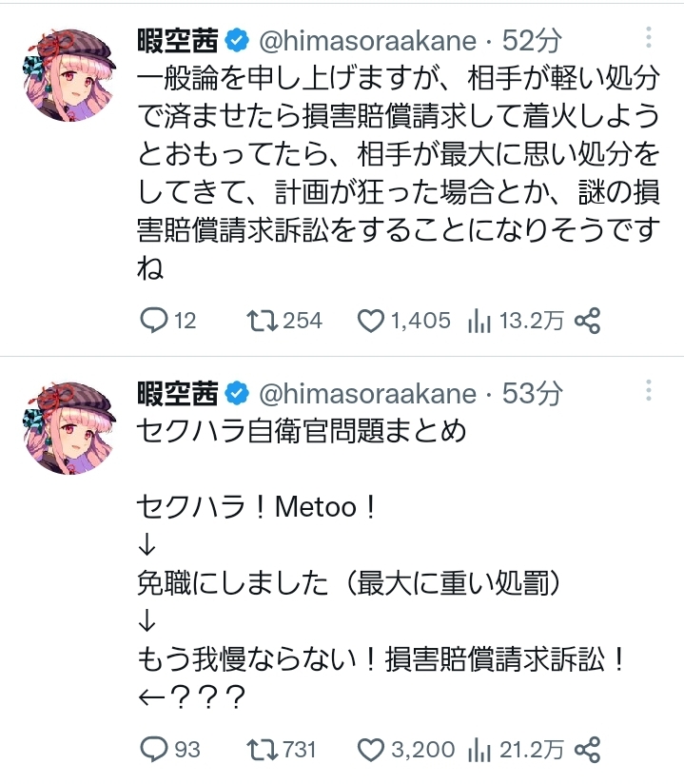
Task: View analytics of tweet with 13.2万 views
Action: point(479,321)
